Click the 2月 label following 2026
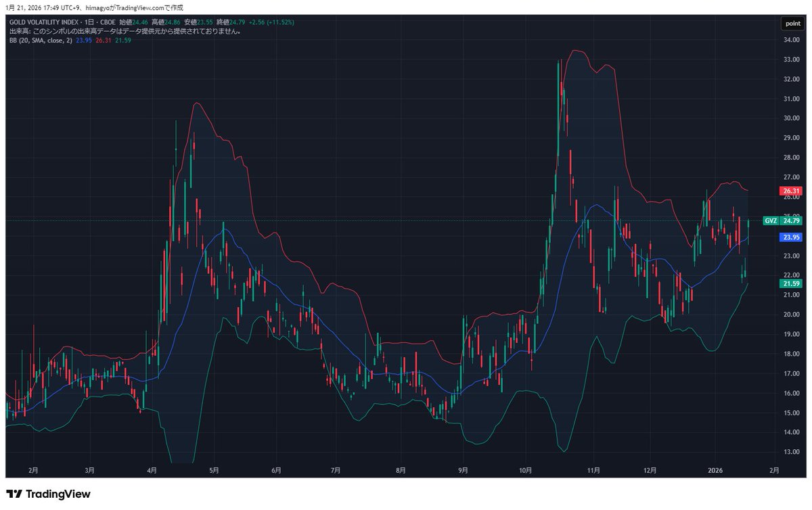The image size is (812, 510). [774, 469]
